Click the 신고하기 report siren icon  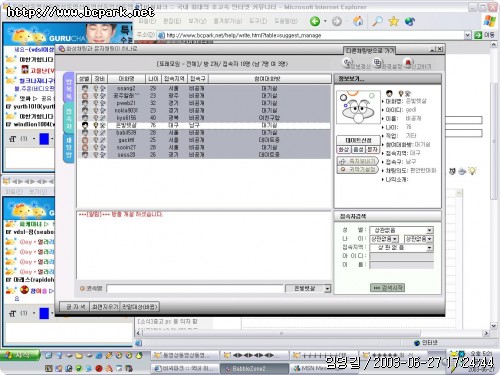(x=408, y=62)
